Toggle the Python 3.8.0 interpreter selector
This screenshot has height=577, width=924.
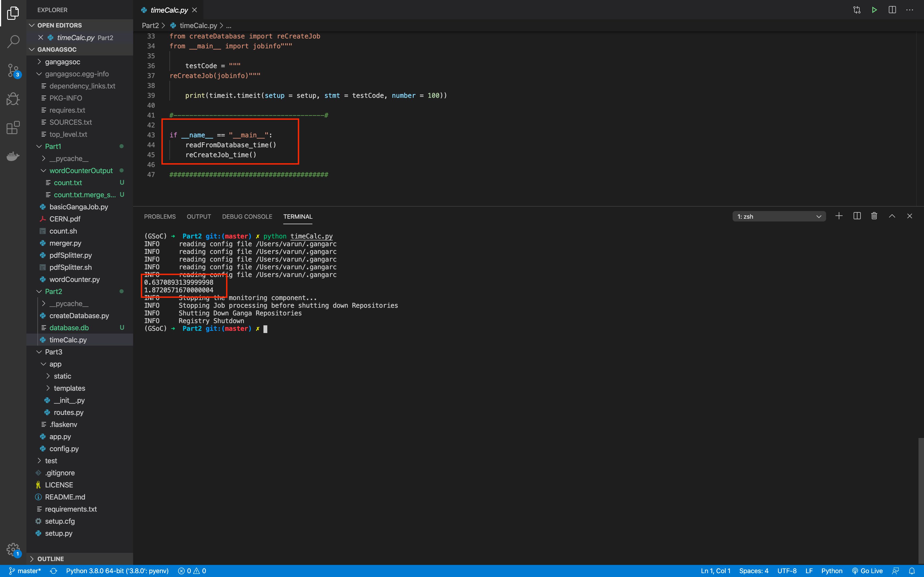(x=118, y=570)
